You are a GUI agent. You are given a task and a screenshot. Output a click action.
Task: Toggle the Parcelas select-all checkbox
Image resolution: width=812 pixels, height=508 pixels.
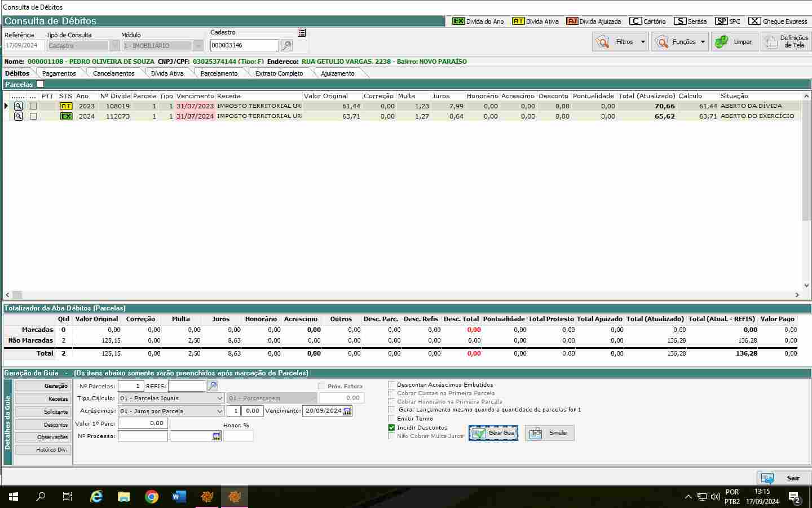tap(40, 84)
